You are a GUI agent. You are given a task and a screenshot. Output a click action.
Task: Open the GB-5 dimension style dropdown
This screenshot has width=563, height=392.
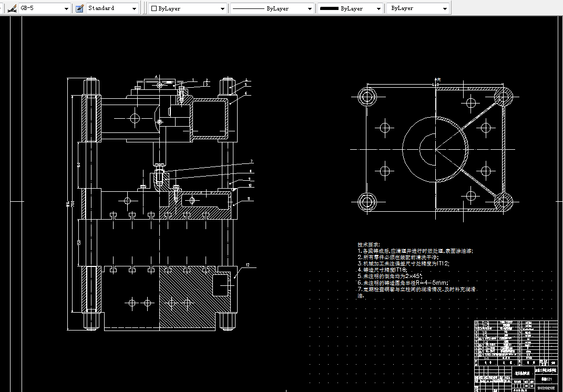pyautogui.click(x=66, y=8)
